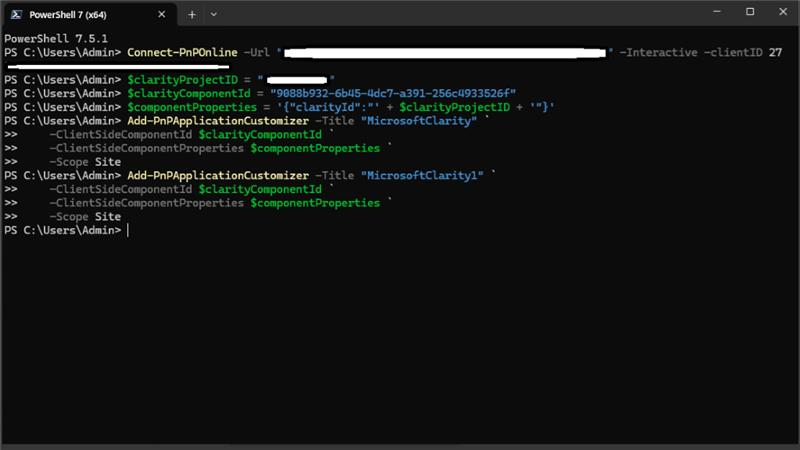
Task: Click '$clarityComponentId' on its assignment line
Action: pyautogui.click(x=189, y=93)
